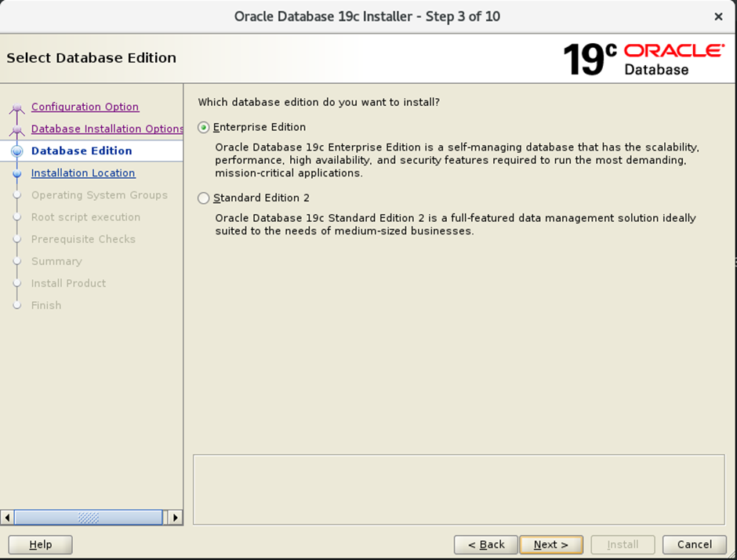Click the empty message box at the bottom
This screenshot has width=737, height=560.
459,489
